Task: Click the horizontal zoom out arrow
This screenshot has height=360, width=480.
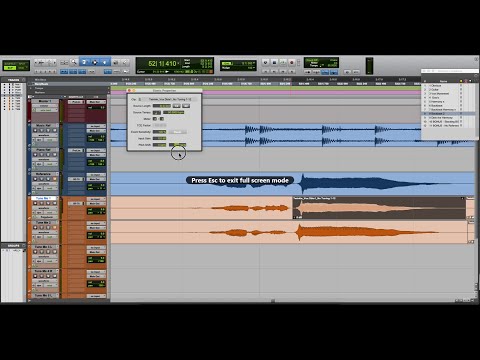Action: [36, 63]
